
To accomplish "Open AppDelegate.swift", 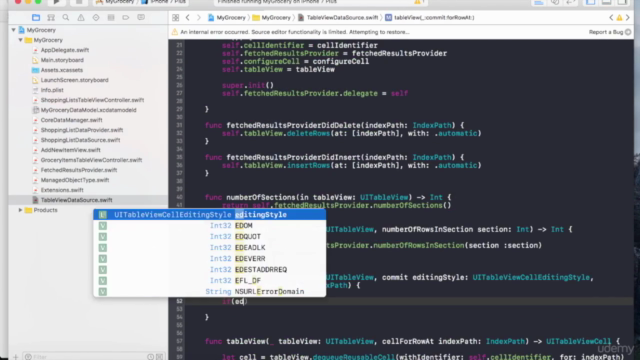I will pos(64,50).
